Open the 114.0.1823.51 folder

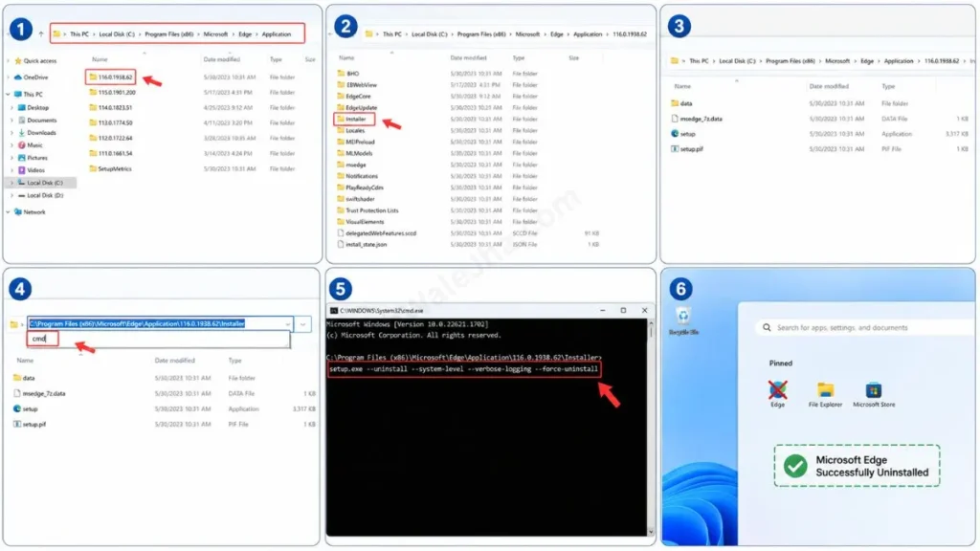click(111, 107)
